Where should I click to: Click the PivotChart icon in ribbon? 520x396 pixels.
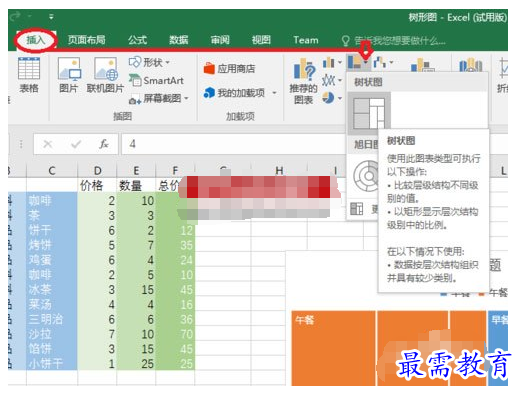[x=423, y=65]
